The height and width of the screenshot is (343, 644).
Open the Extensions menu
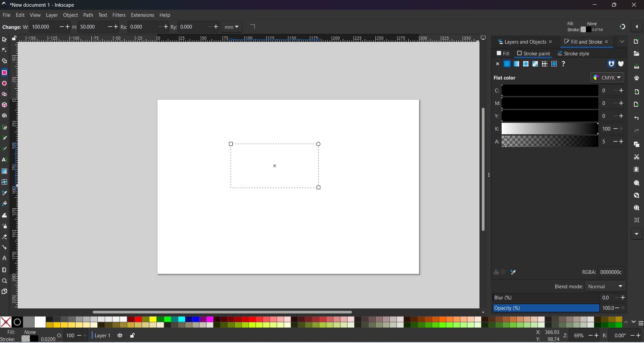click(x=142, y=15)
